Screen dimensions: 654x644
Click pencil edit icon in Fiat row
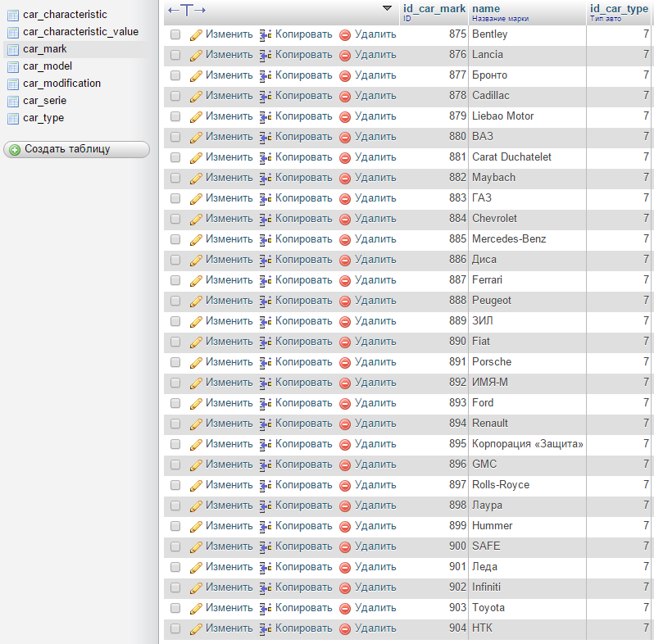click(x=196, y=342)
